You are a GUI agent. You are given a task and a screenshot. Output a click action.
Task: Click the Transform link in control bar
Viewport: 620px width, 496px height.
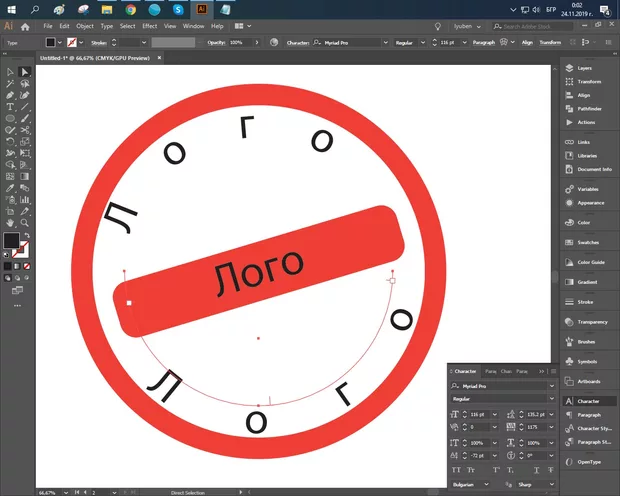click(x=550, y=42)
